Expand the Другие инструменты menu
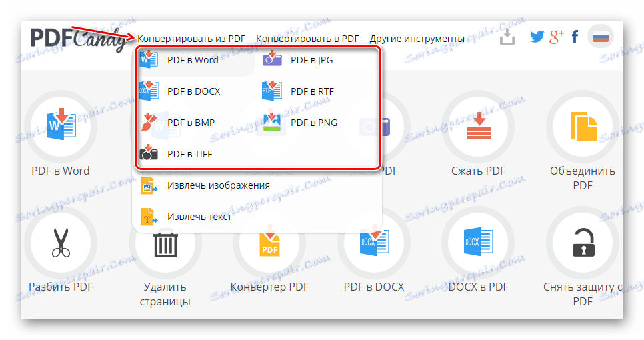 pos(417,39)
